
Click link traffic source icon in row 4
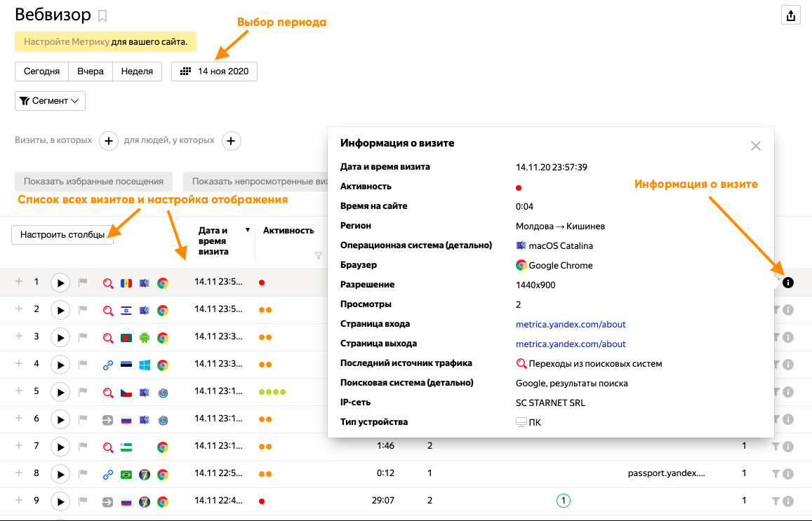click(x=107, y=365)
